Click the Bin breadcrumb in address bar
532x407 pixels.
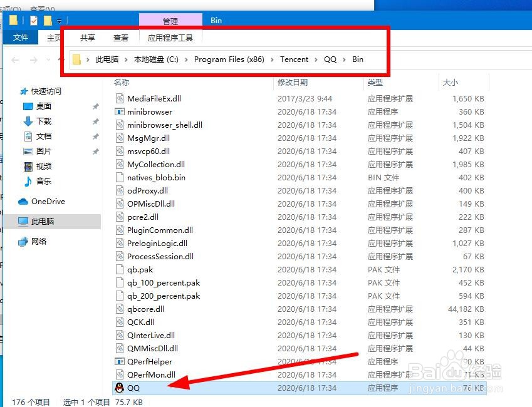(358, 59)
